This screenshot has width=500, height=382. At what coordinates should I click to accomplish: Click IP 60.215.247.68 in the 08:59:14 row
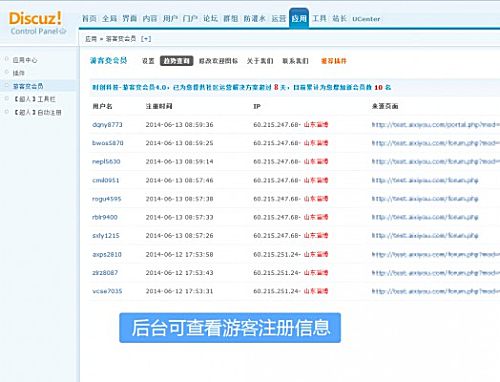point(276,162)
